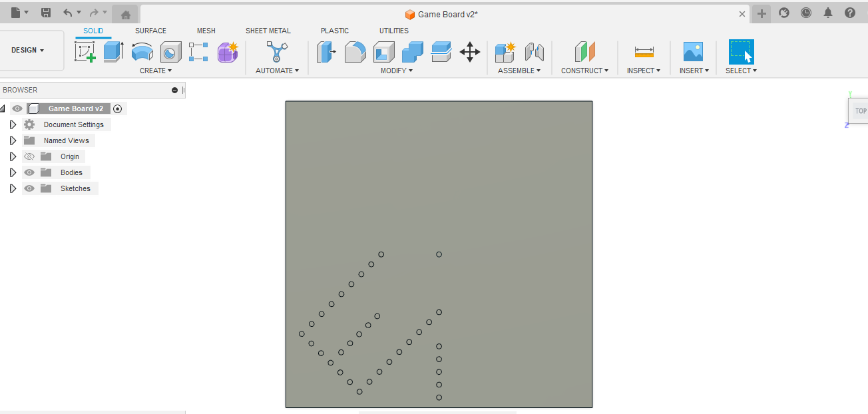The width and height of the screenshot is (868, 414).
Task: Go to the Home tab icon
Action: pos(125,15)
